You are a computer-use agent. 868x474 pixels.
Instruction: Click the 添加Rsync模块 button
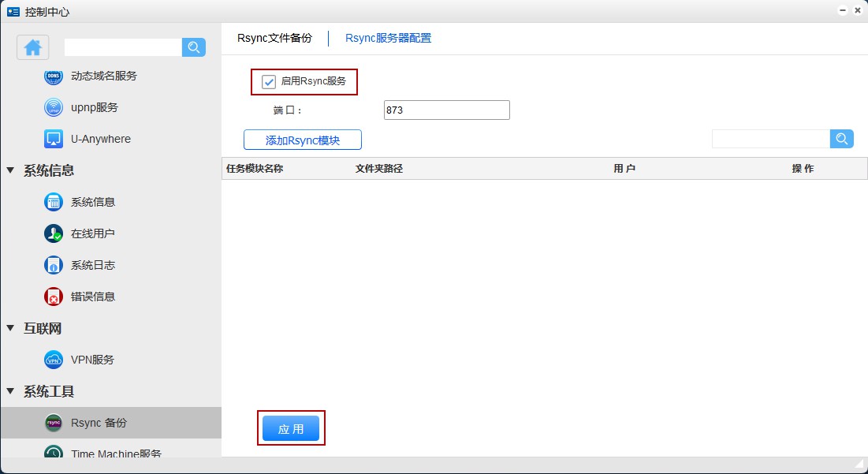click(302, 140)
